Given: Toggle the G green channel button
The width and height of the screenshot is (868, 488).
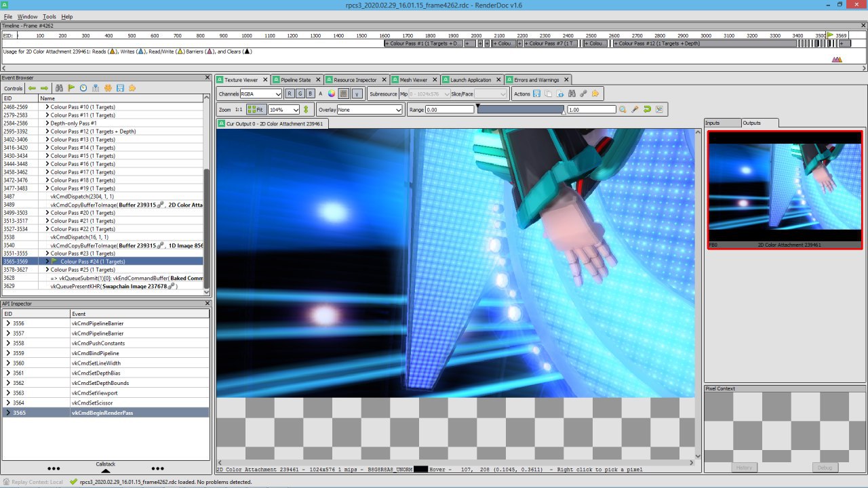Looking at the screenshot, I should [300, 94].
